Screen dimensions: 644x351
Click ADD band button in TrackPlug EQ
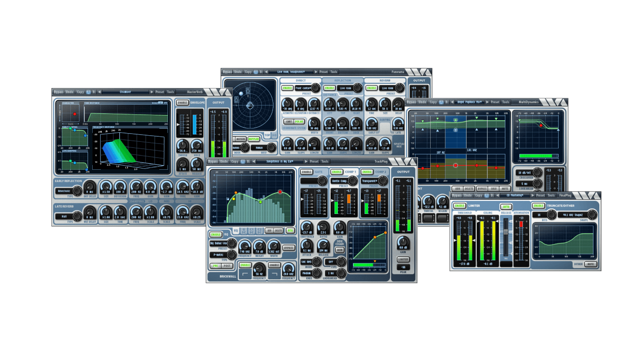pyautogui.click(x=269, y=231)
